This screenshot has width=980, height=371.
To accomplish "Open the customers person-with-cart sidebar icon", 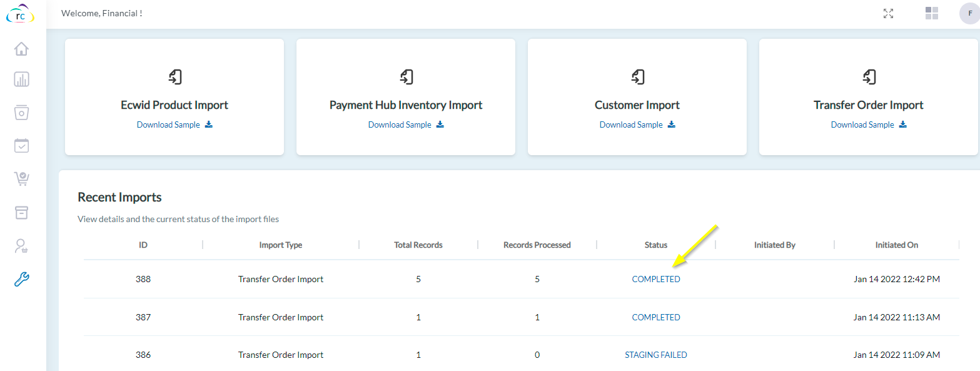I will click(x=21, y=245).
